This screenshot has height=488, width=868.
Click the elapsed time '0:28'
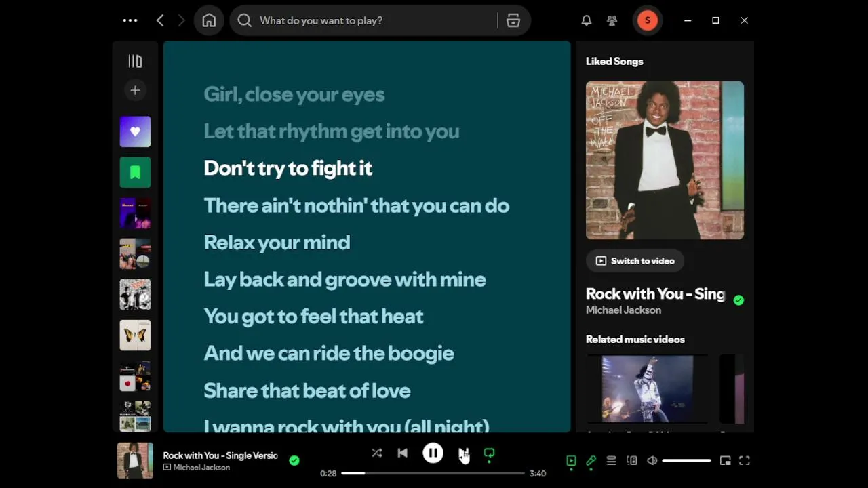[328, 474]
